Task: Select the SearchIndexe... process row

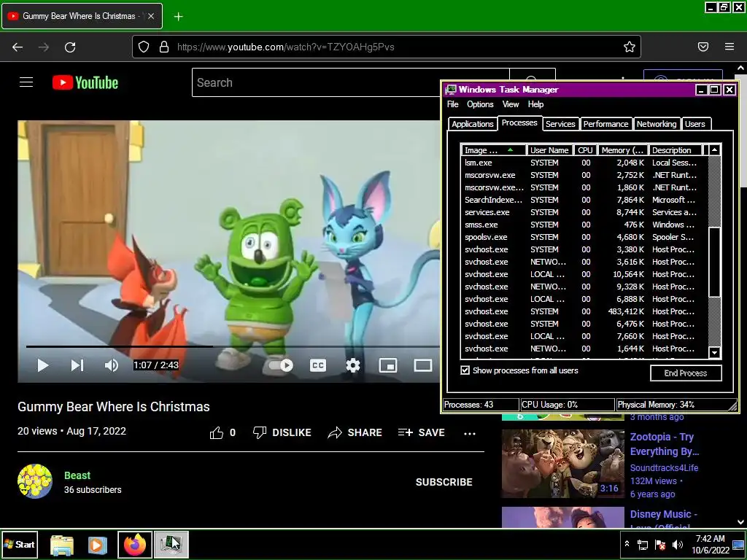Action: click(x=584, y=200)
